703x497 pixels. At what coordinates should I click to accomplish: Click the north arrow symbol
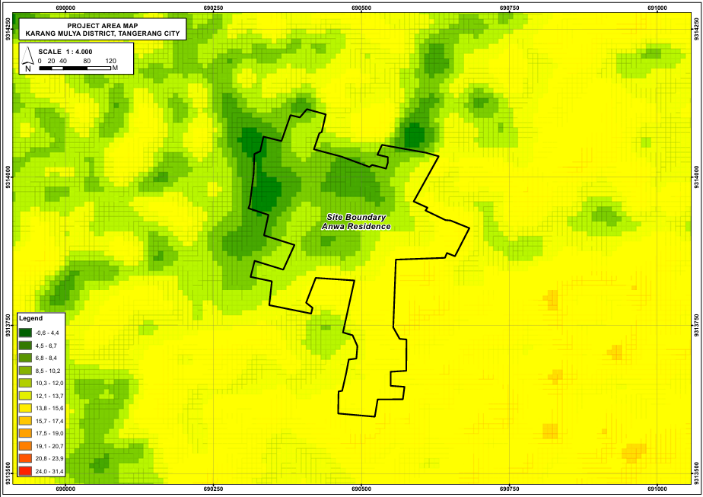tap(28, 59)
